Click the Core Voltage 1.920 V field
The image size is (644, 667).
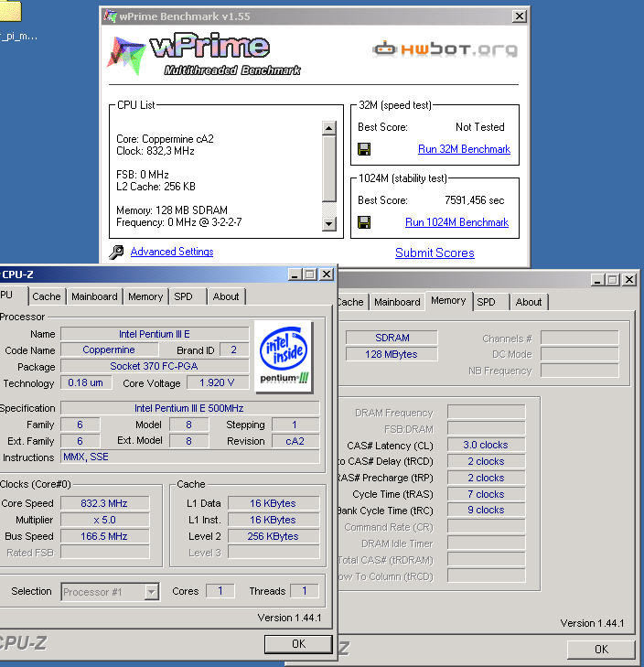(218, 382)
